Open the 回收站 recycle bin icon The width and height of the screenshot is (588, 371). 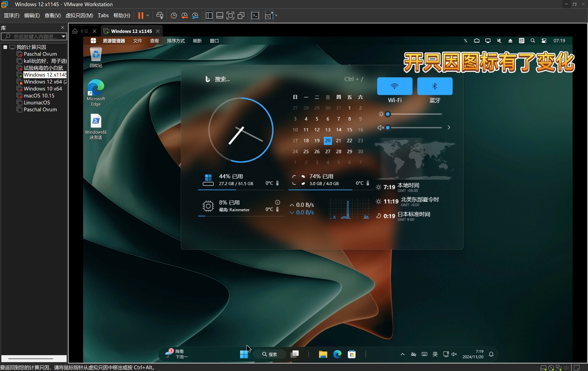tap(96, 58)
